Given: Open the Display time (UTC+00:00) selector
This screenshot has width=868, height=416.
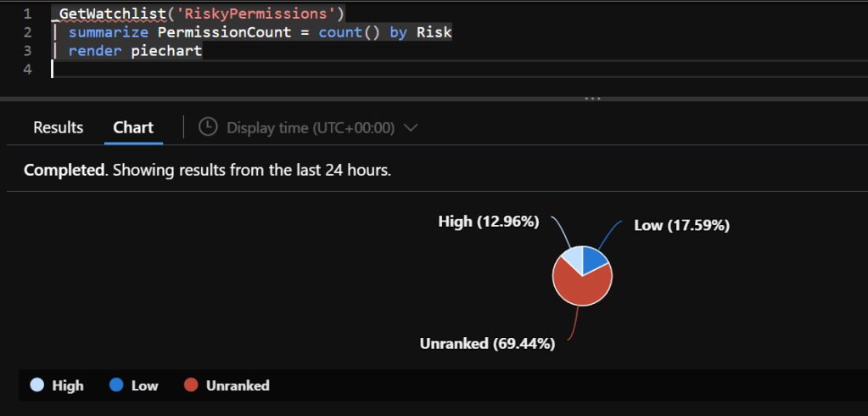Looking at the screenshot, I should coord(311,127).
